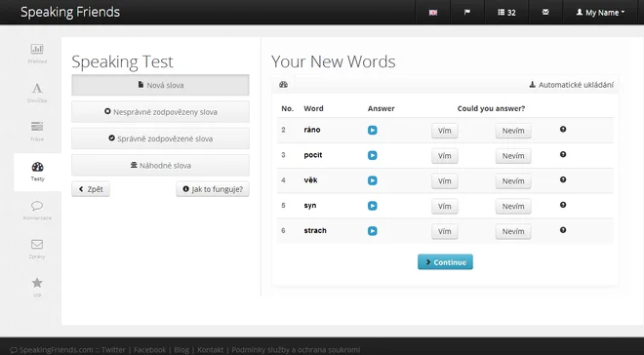Click the Continue button
This screenshot has width=644, height=355.
(x=445, y=261)
